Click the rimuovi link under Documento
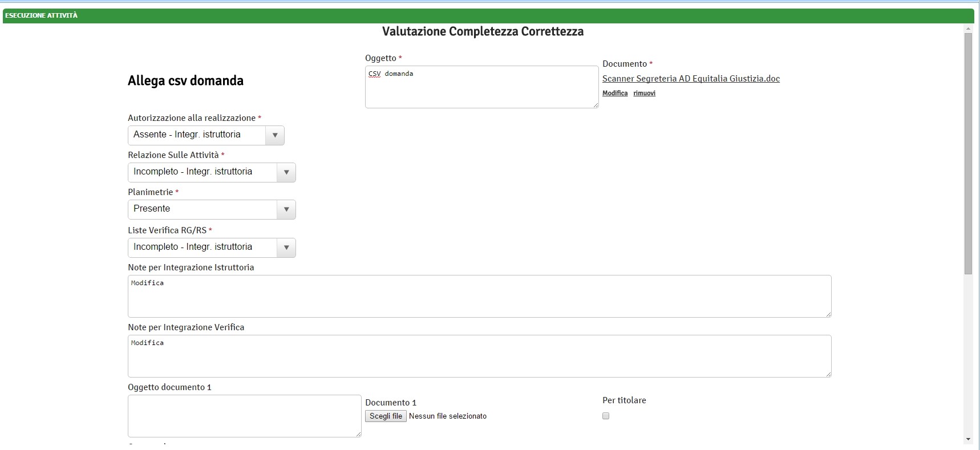 pyautogui.click(x=644, y=93)
